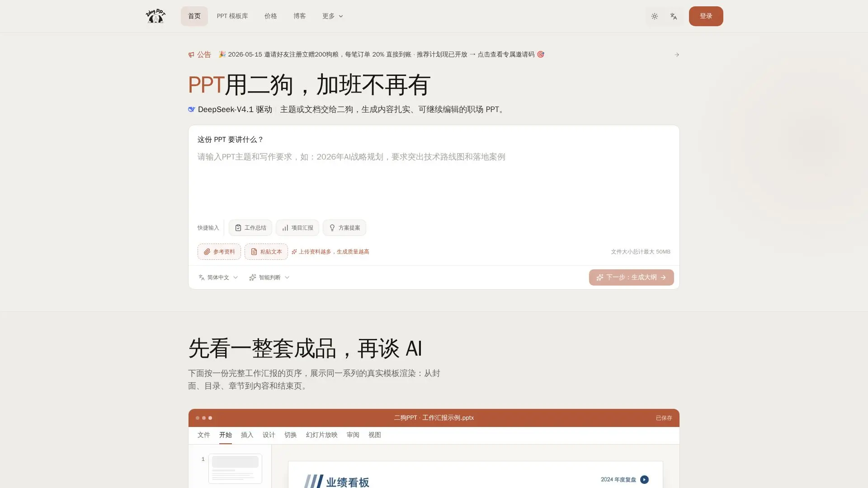Click the 业绩看板 slide heading

[x=347, y=482]
